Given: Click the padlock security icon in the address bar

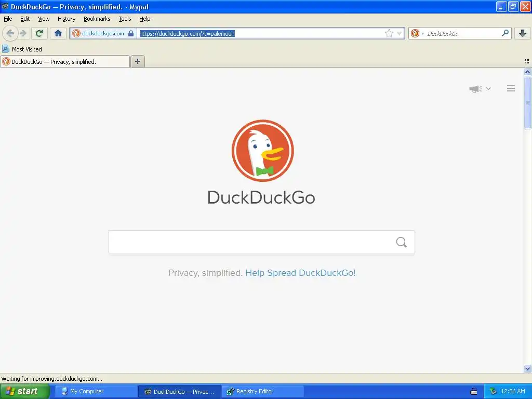Looking at the screenshot, I should [131, 33].
